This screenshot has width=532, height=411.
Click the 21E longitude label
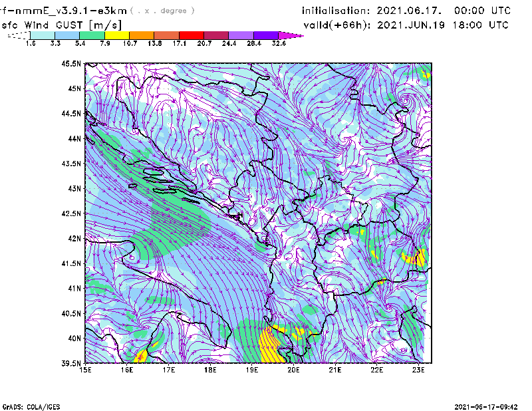(x=335, y=370)
